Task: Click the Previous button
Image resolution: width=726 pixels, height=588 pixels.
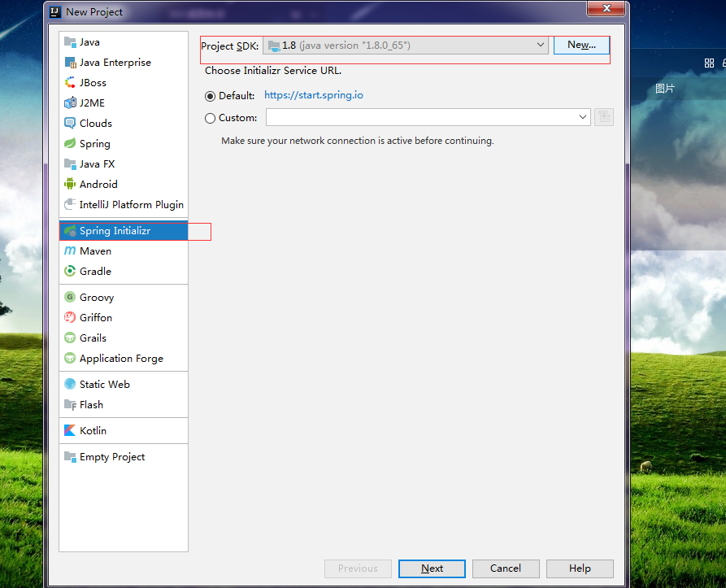Action: click(358, 568)
